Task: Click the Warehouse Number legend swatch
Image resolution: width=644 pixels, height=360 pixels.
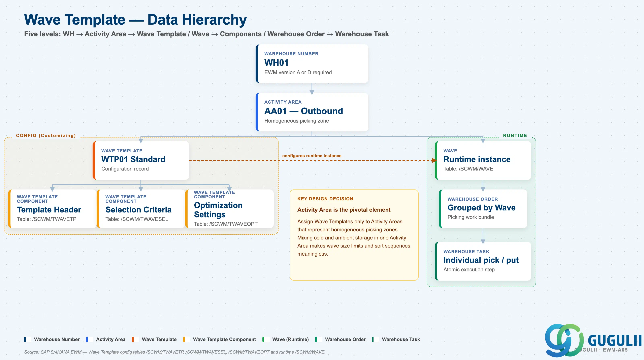Action: click(28, 339)
